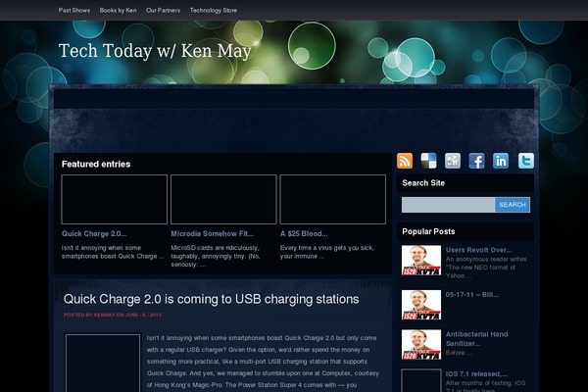588x392 pixels.
Task: Open the popular post Users Revolt Over...
Action: pyautogui.click(x=478, y=250)
